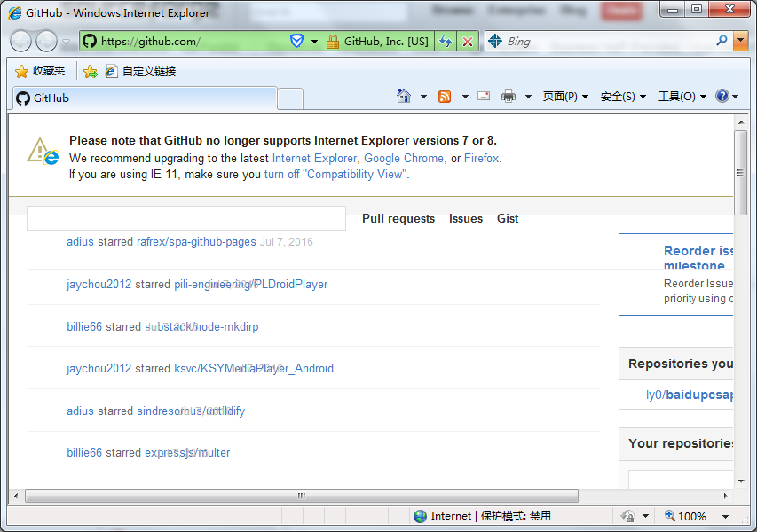
Task: Click the add-to-favorites-bar star icon
Action: point(91,72)
